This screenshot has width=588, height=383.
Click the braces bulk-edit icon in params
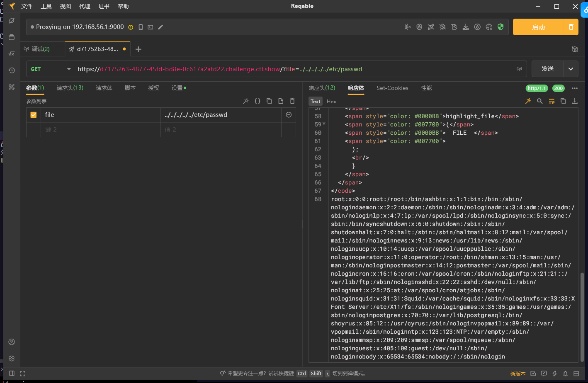coord(258,101)
